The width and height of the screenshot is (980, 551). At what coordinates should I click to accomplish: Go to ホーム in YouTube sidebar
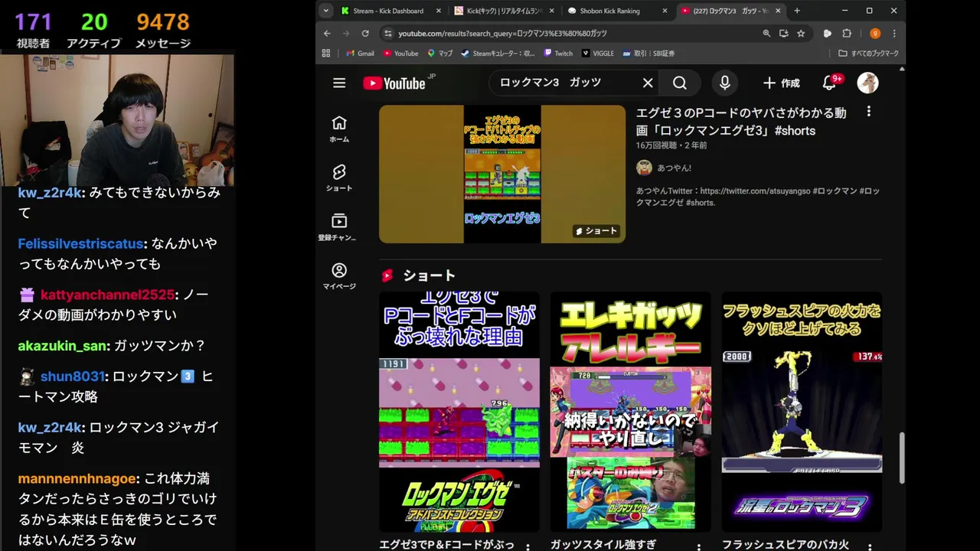[339, 129]
